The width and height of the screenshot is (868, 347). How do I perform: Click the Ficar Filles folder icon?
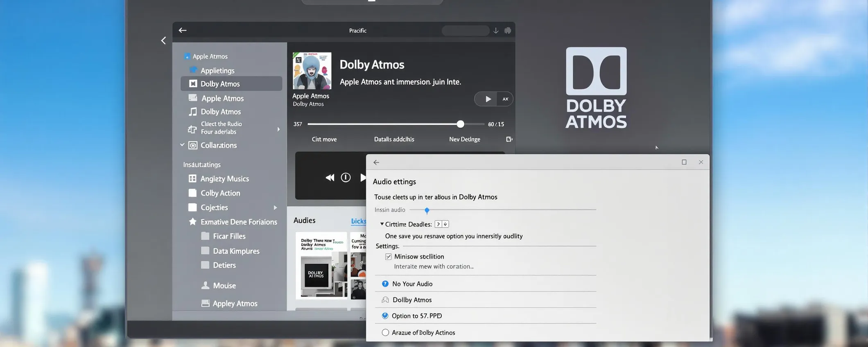[x=206, y=236]
